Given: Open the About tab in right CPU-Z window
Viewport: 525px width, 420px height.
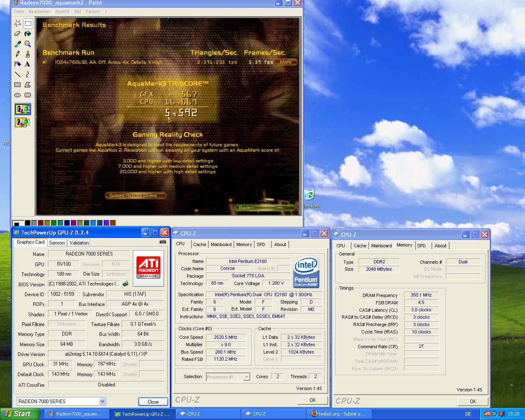Looking at the screenshot, I should 441,246.
